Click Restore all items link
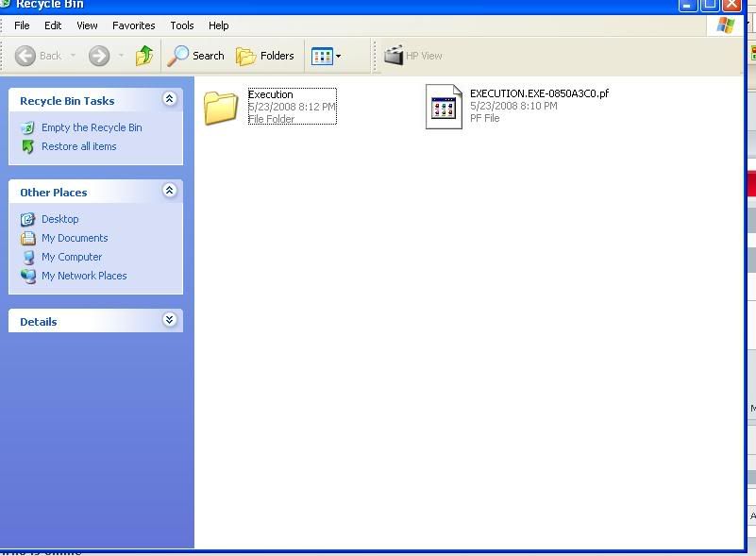 (79, 146)
